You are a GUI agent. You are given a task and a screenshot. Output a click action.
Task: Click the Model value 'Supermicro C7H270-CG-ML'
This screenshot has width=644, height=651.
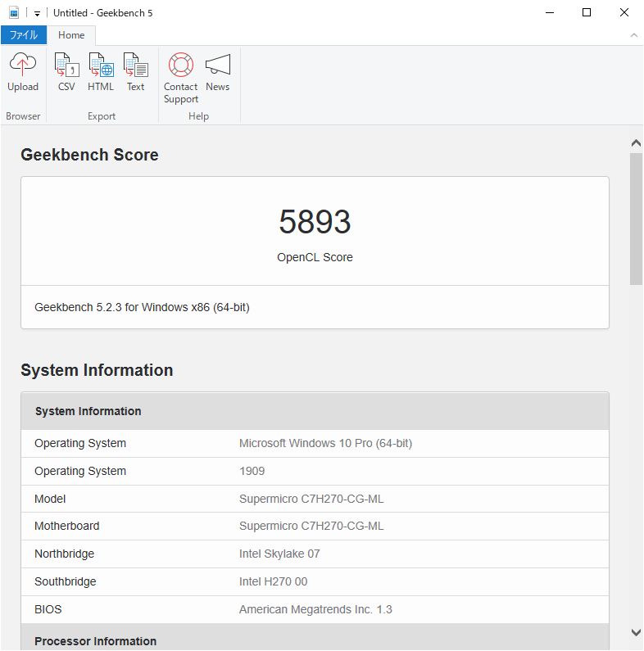click(x=311, y=499)
